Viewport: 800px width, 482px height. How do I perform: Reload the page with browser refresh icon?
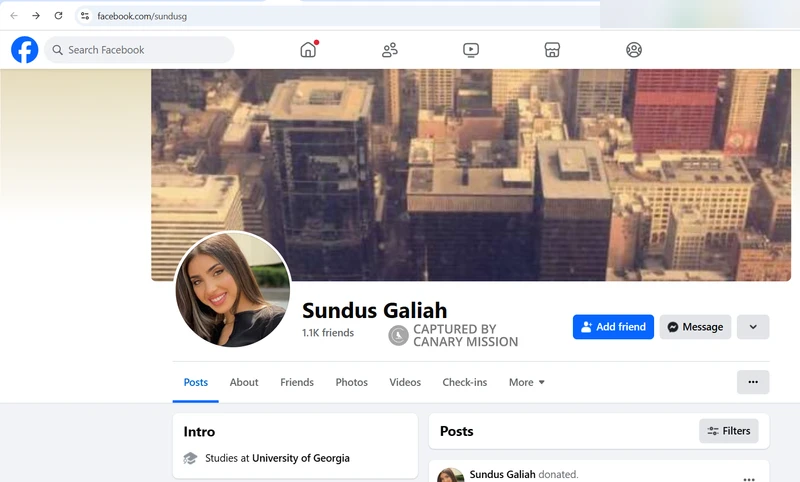tap(58, 16)
